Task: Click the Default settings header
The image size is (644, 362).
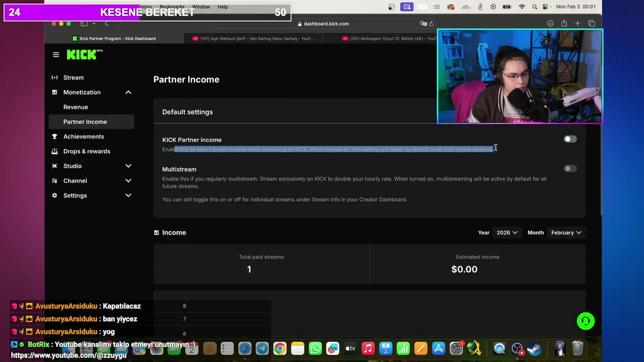Action: (x=188, y=112)
